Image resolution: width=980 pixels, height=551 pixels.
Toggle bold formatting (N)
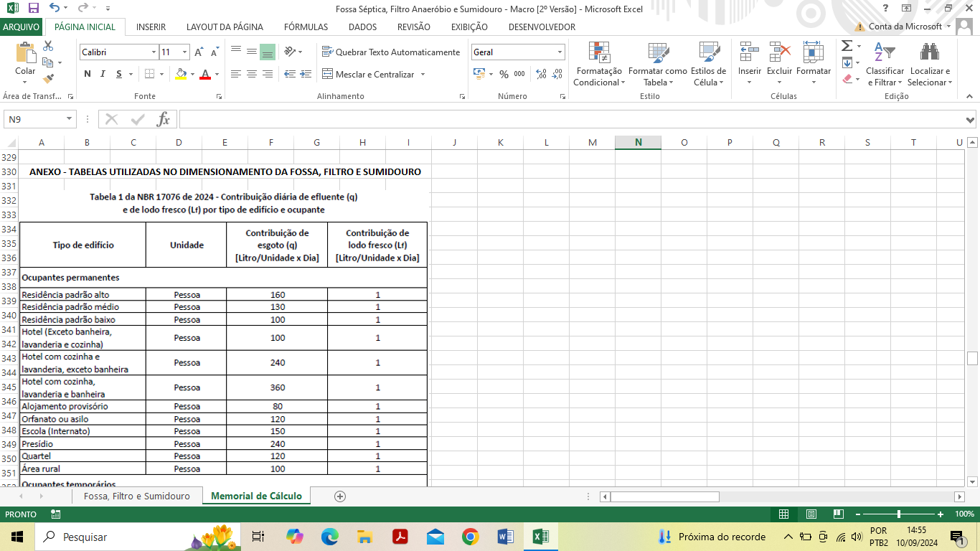(88, 74)
